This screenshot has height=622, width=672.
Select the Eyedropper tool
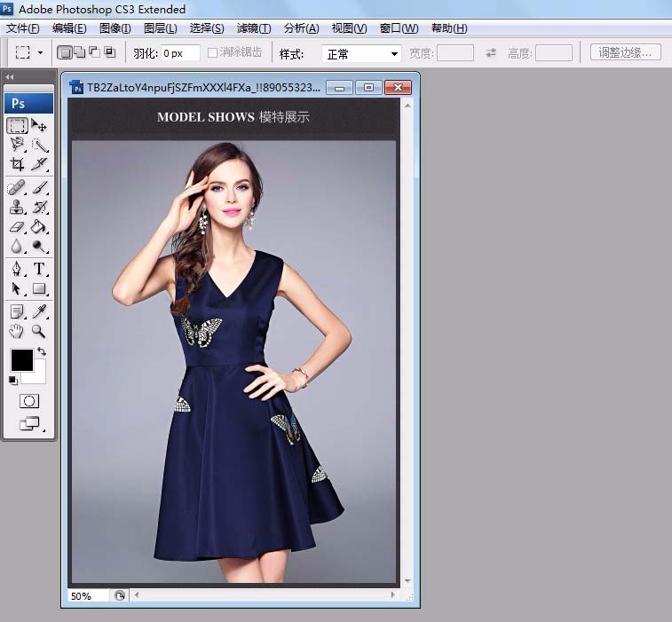click(40, 311)
